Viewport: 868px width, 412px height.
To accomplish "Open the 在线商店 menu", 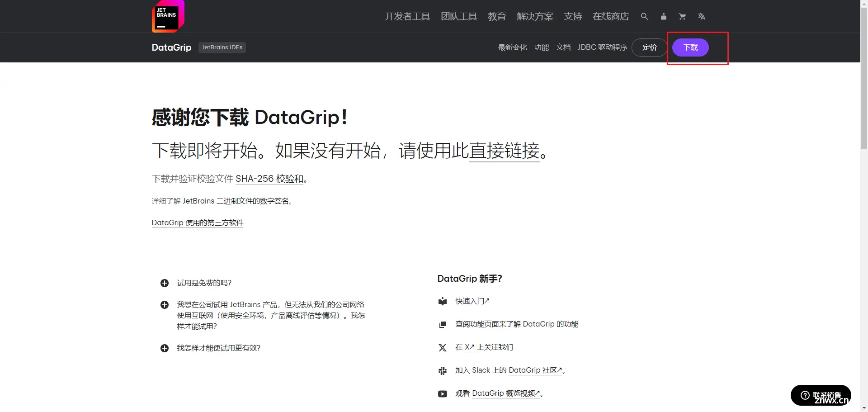I will click(x=611, y=16).
